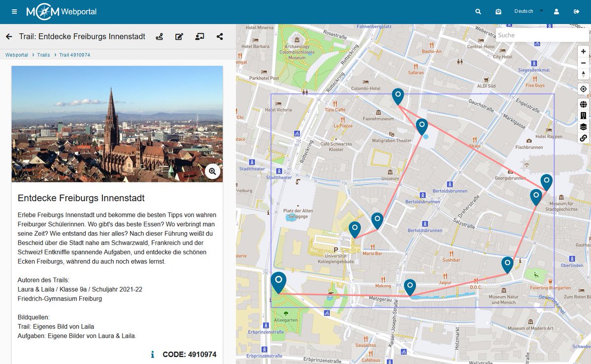
Task: Open the hamburger navigation menu
Action: pyautogui.click(x=14, y=11)
